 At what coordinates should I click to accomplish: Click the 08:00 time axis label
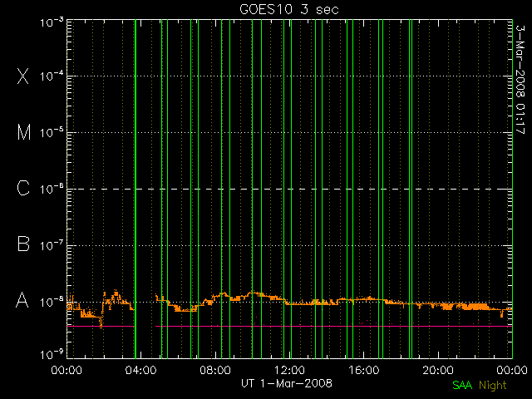click(215, 370)
